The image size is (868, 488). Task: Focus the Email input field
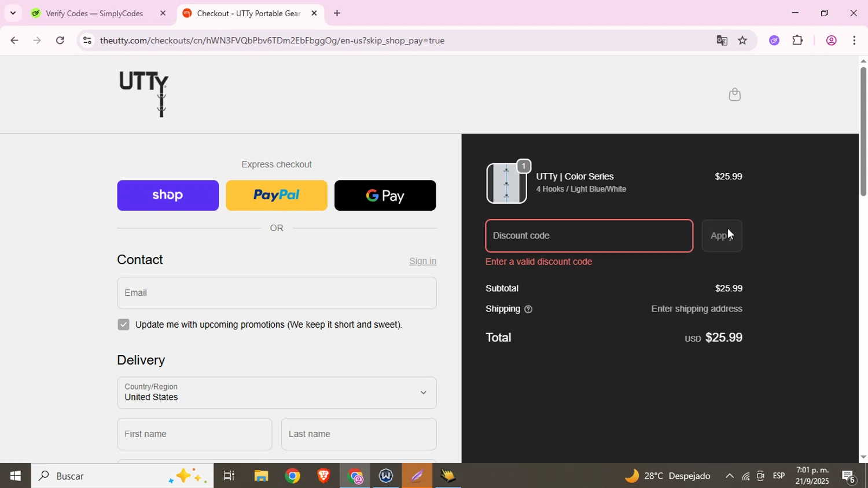(x=277, y=293)
